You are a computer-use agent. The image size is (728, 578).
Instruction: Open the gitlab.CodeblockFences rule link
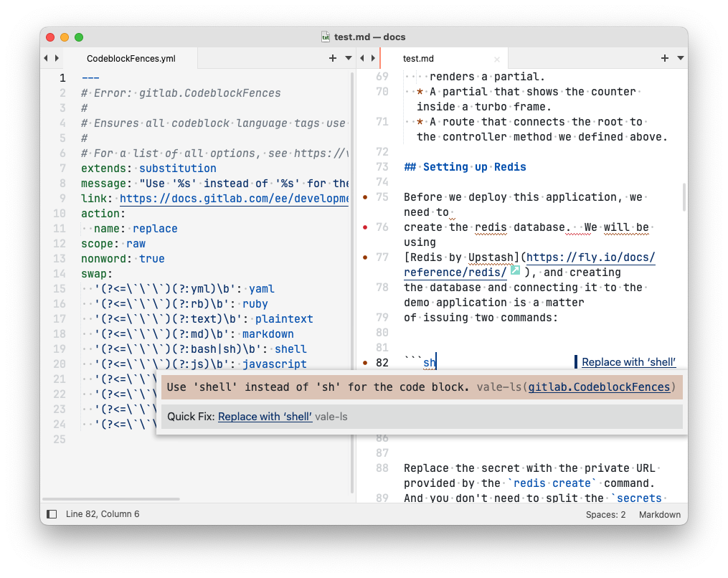[x=598, y=387]
